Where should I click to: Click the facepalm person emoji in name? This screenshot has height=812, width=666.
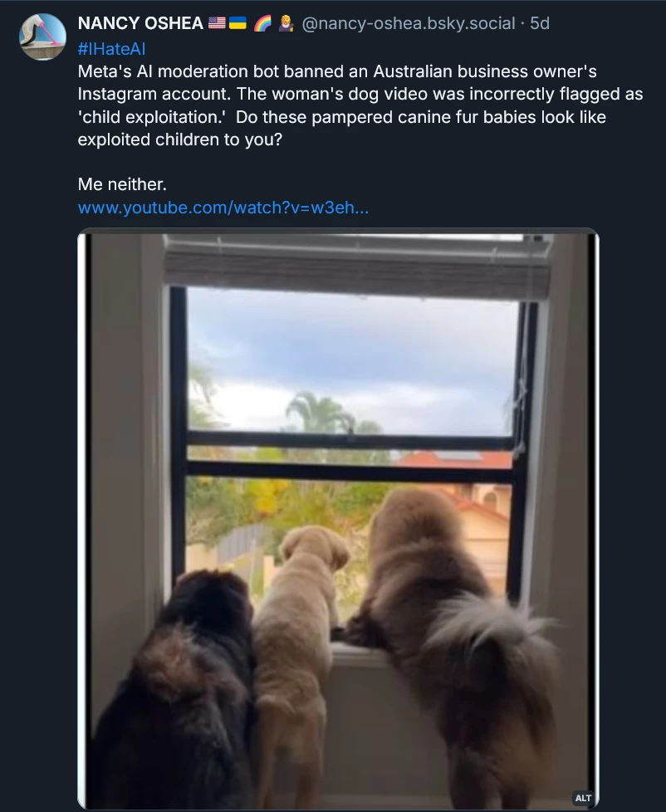pyautogui.click(x=286, y=23)
